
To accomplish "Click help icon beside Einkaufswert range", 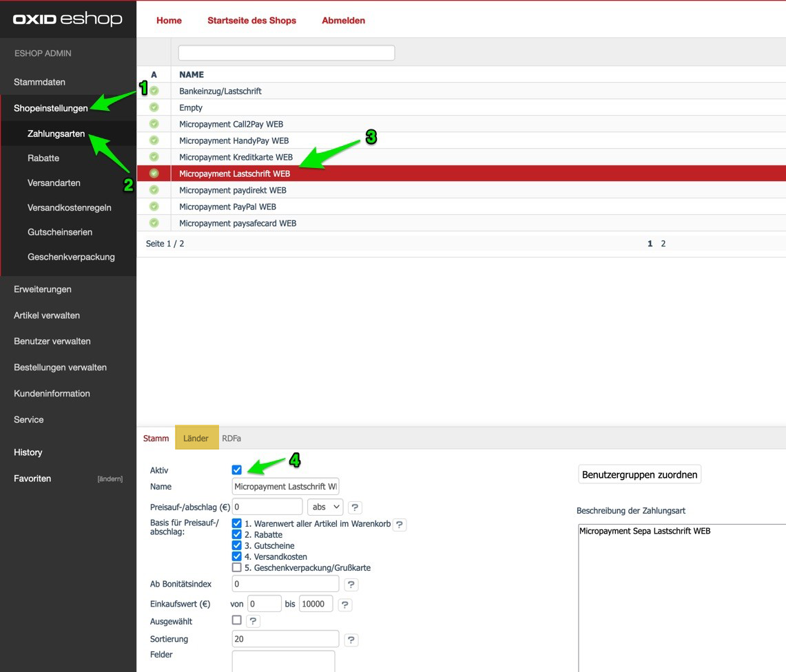I will pos(345,605).
